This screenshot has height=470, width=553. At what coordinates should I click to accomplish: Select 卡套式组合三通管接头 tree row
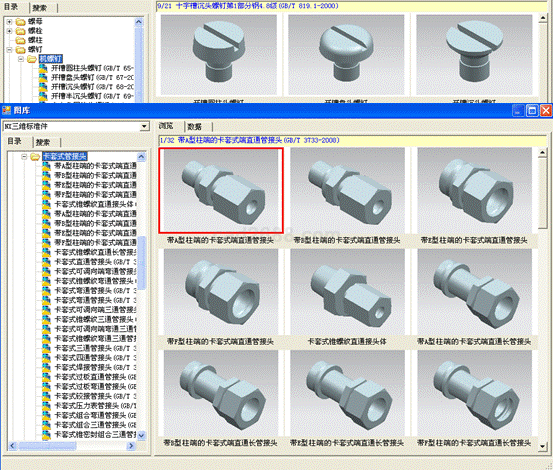pyautogui.click(x=95, y=425)
